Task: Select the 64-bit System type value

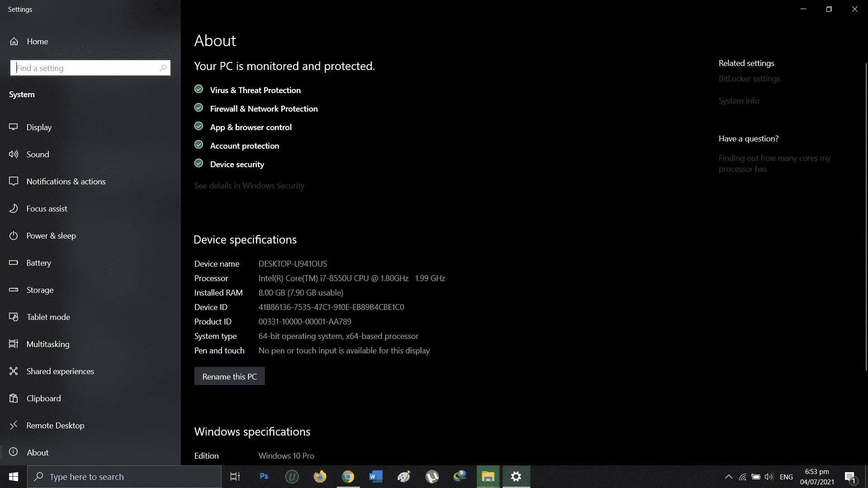Action: point(339,336)
